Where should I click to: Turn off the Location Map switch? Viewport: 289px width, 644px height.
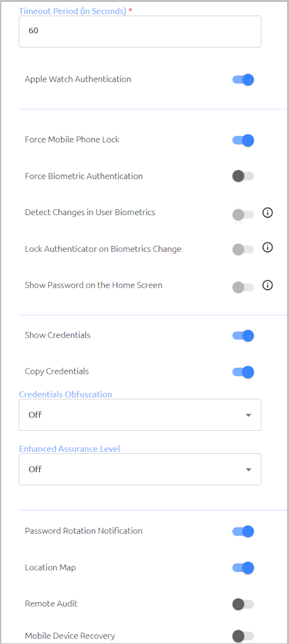tap(243, 568)
